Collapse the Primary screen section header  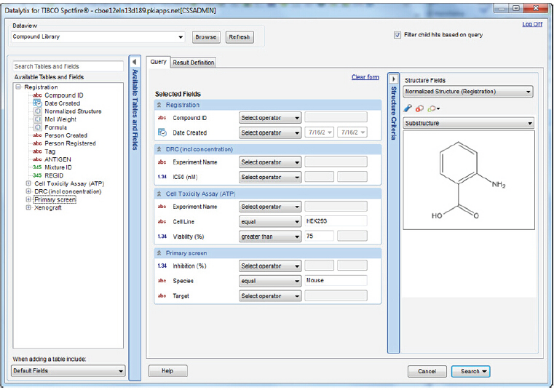click(159, 253)
